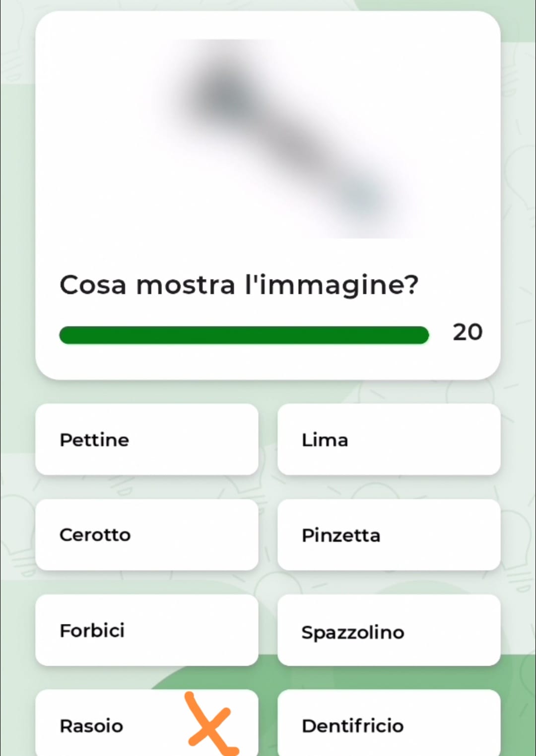Select Dentifricio as the answer

coord(389,725)
